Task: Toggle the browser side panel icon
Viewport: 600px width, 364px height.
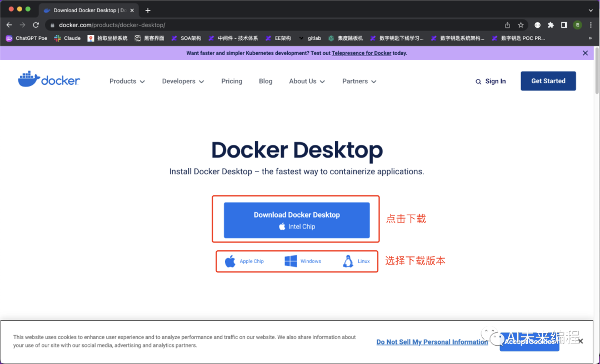Action: (564, 25)
